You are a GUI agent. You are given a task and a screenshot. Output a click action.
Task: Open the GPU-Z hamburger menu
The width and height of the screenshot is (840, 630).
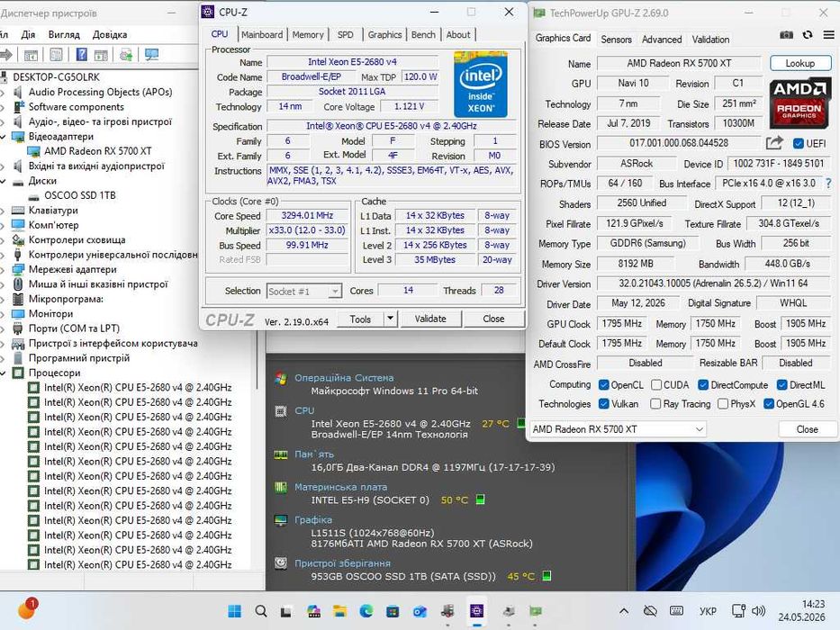(x=828, y=35)
